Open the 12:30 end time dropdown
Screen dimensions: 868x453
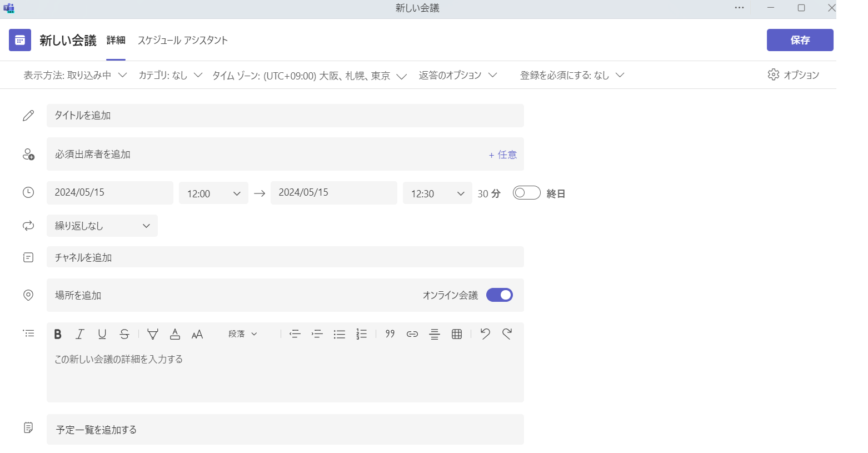point(437,193)
